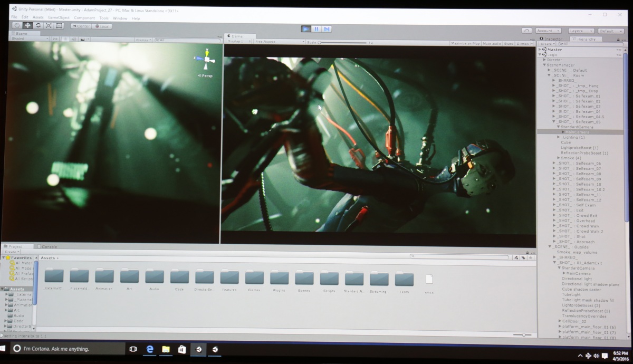The image size is (633, 364).
Task: Switch to the Console tab
Action: point(49,246)
